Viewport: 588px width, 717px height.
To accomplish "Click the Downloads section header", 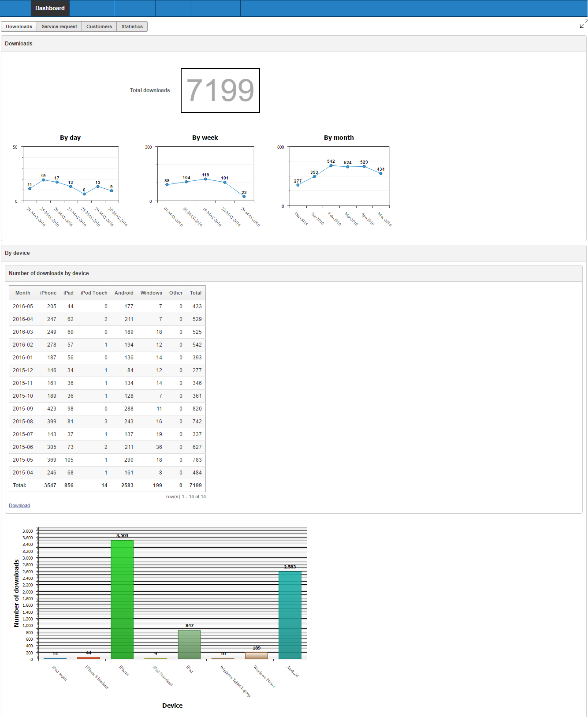I will [x=19, y=44].
